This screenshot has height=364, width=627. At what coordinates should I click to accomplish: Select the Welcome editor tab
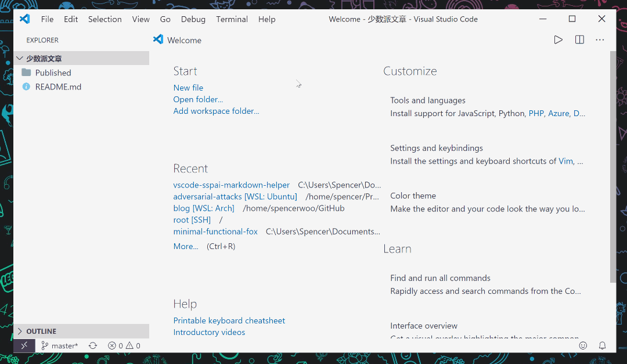pyautogui.click(x=178, y=40)
